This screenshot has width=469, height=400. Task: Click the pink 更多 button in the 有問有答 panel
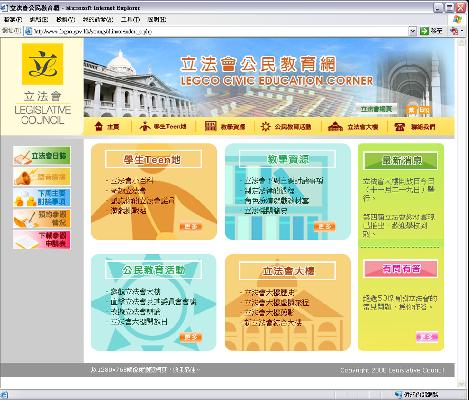tap(427, 337)
